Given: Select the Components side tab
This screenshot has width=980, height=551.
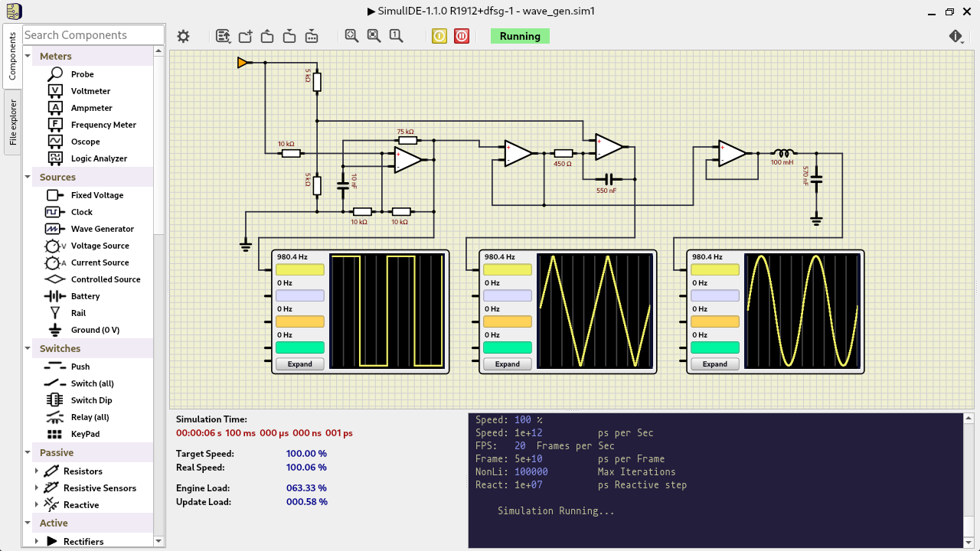Looking at the screenshot, I should point(13,56).
